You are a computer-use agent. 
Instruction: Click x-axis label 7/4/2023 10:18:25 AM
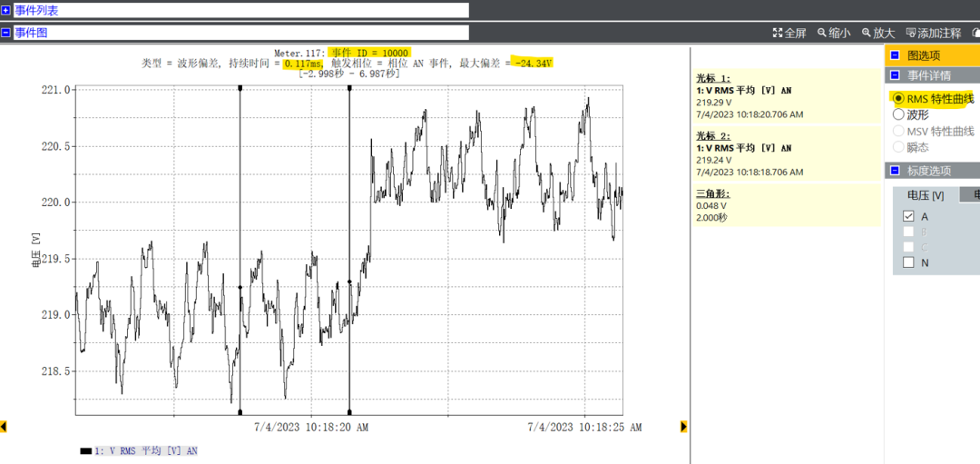click(x=584, y=427)
